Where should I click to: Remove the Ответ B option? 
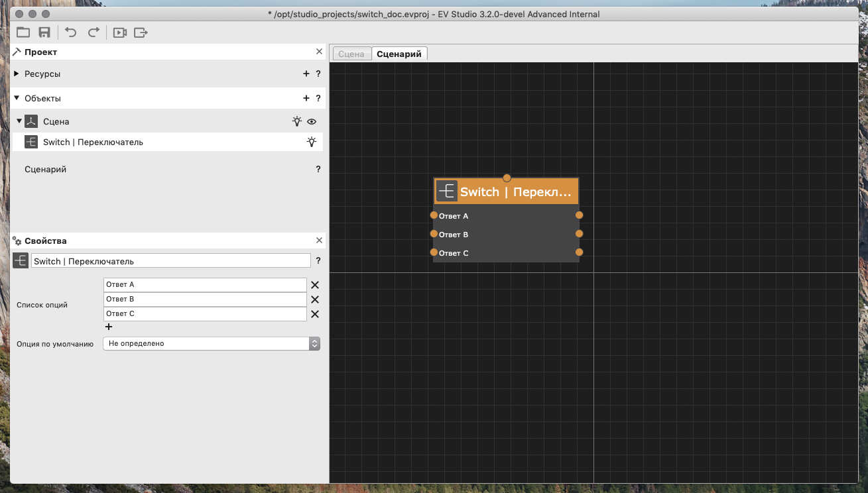315,300
